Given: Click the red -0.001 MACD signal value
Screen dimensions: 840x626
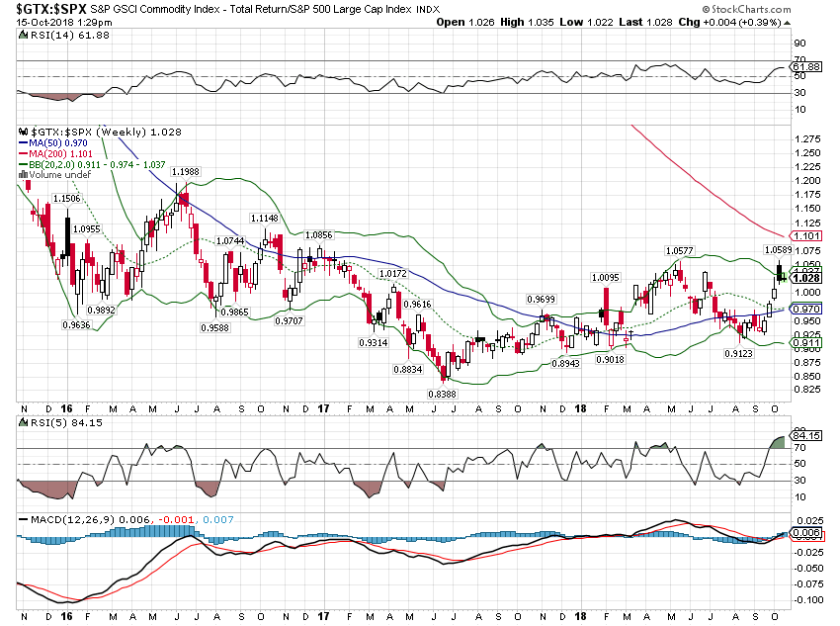Looking at the screenshot, I should (175, 520).
